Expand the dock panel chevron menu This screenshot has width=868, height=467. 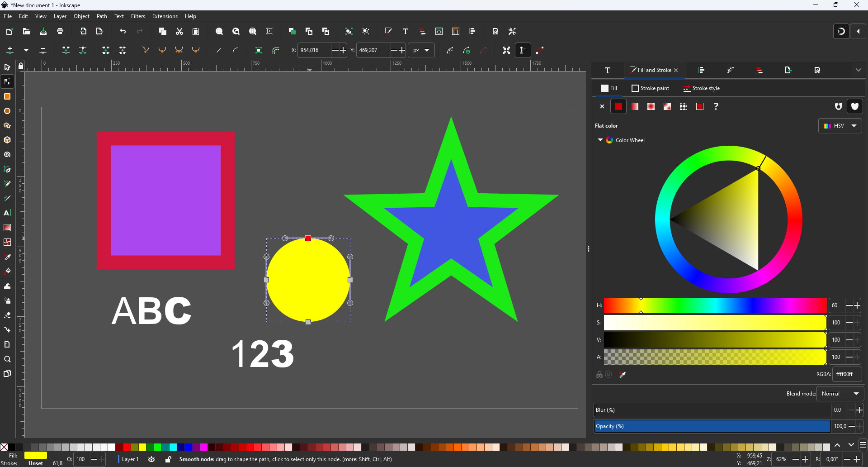click(x=858, y=70)
